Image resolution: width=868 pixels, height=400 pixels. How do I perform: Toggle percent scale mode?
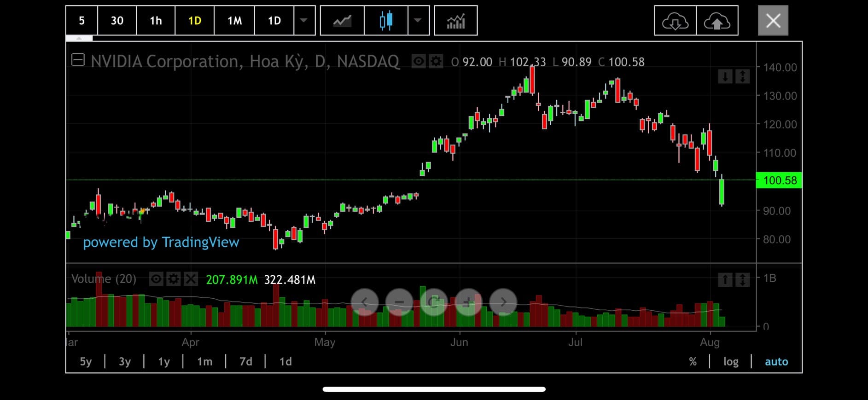coord(693,362)
